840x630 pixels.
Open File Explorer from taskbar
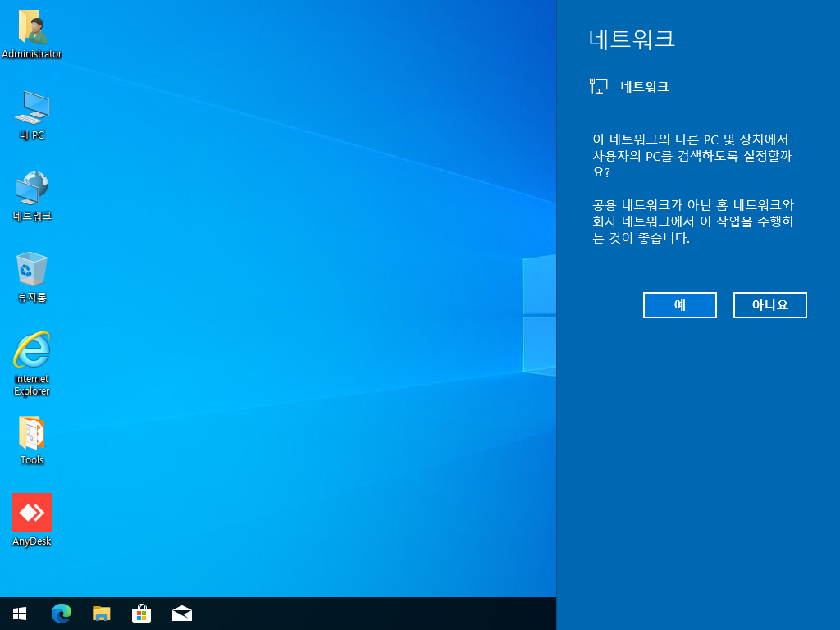point(101,614)
